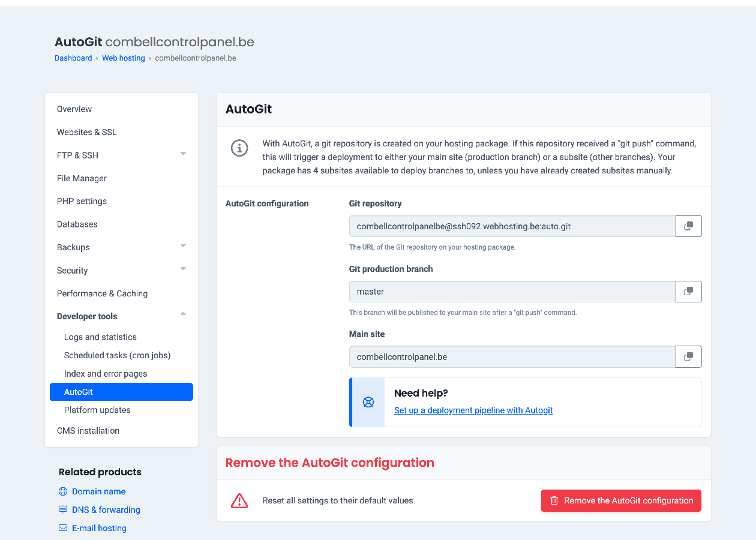This screenshot has width=756, height=540.
Task: Click the Git repository field
Action: tap(512, 226)
